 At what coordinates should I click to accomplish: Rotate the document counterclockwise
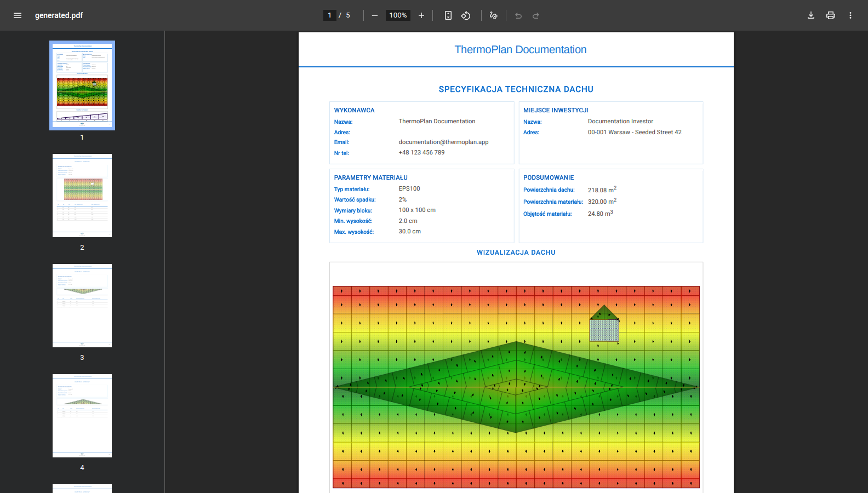466,15
